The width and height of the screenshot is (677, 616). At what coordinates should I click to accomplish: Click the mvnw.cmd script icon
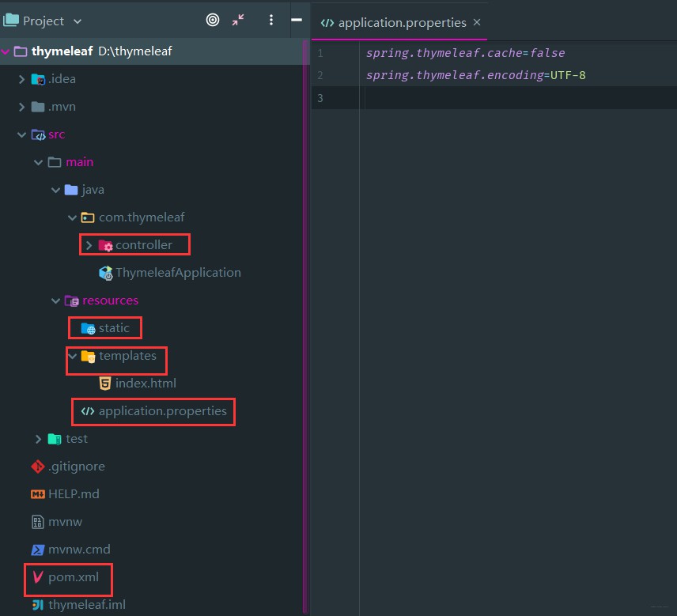(38, 550)
